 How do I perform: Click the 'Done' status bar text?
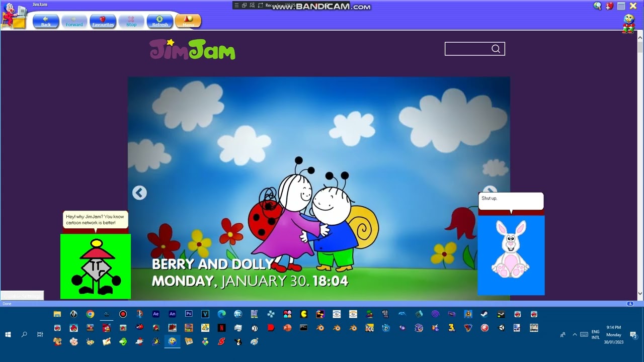[x=7, y=304]
